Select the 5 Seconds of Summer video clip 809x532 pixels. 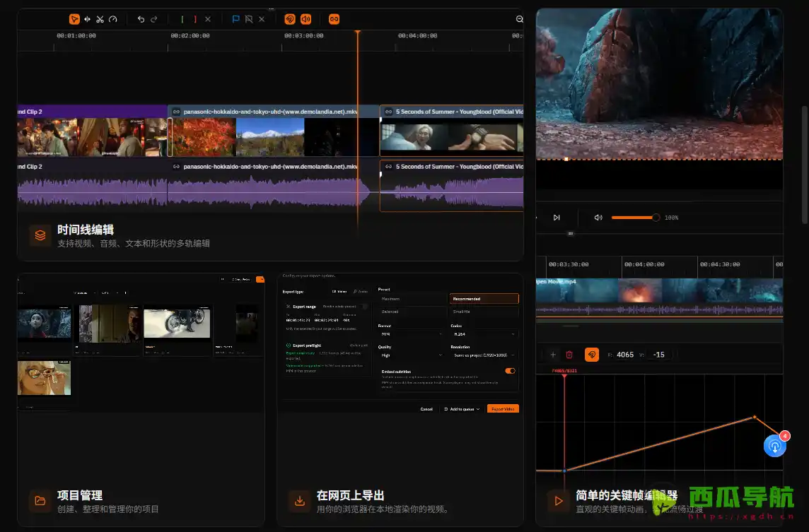(452, 131)
